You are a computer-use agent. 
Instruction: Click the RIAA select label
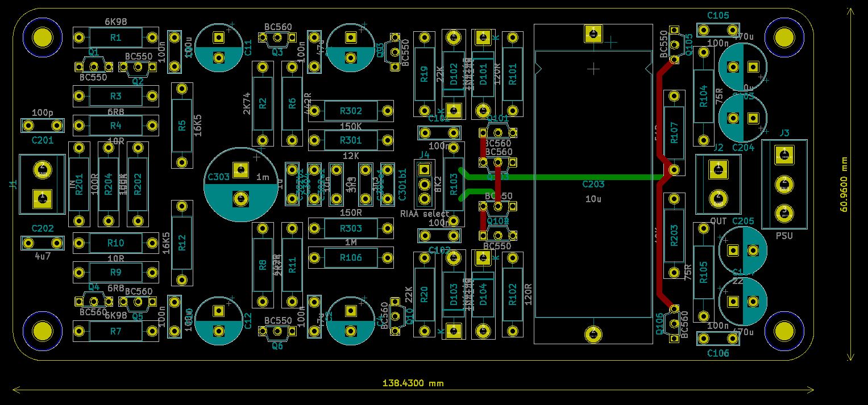pos(425,214)
